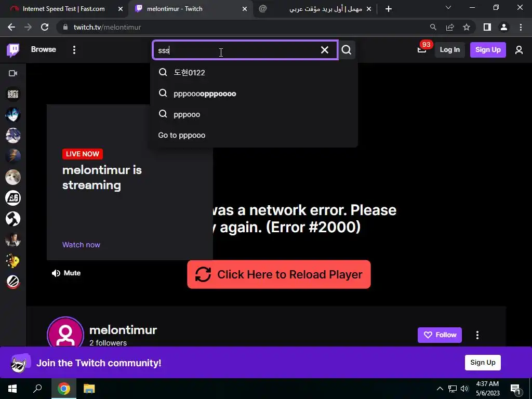
Task: Click melontimur profile avatar
Action: [65, 332]
